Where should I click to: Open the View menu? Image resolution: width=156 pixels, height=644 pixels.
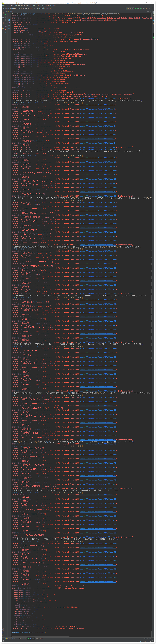pos(11,5)
